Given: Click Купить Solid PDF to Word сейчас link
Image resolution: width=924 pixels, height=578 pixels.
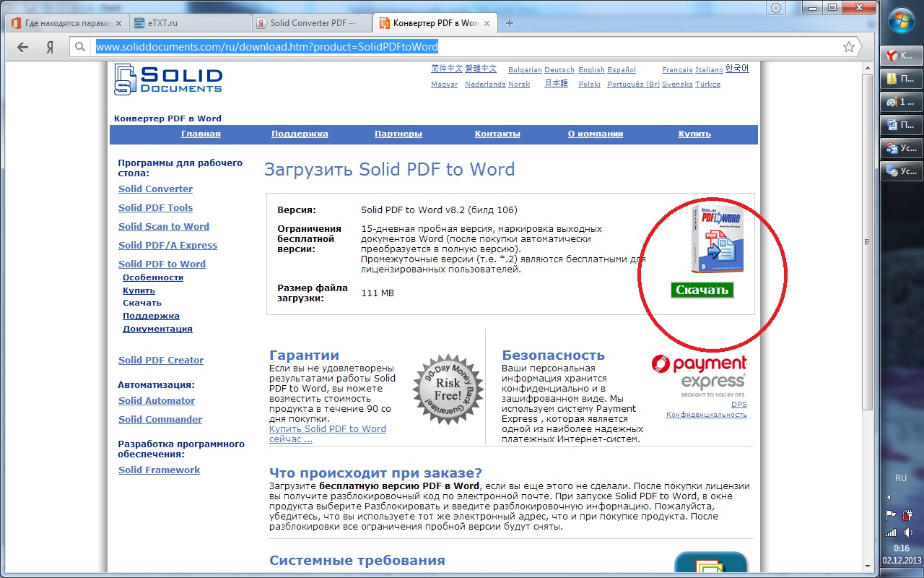Looking at the screenshot, I should pos(328,433).
